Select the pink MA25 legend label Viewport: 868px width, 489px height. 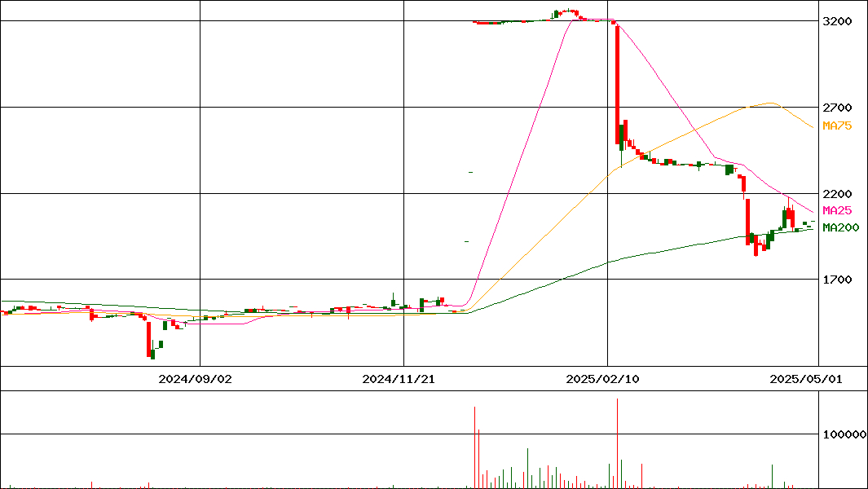click(837, 210)
